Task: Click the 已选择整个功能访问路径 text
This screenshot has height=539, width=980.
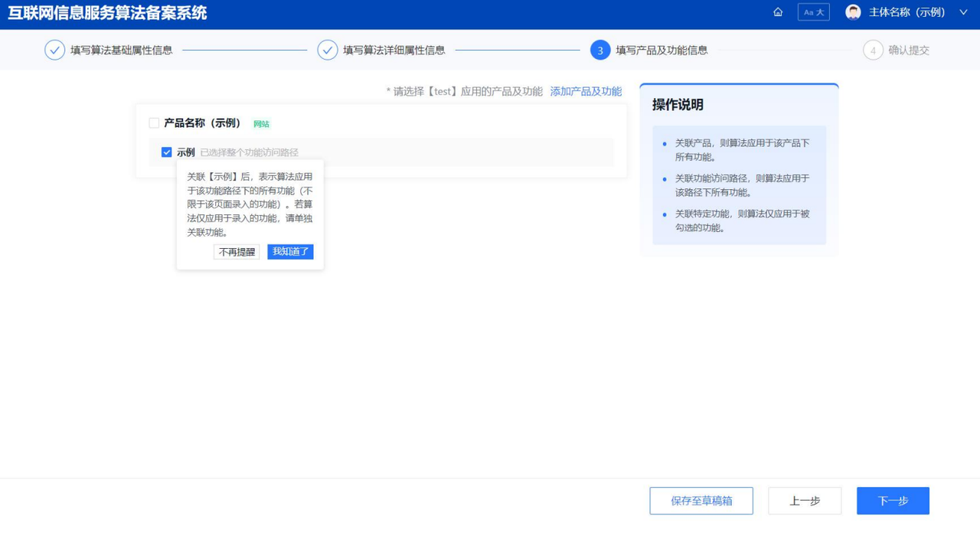Action: click(249, 152)
